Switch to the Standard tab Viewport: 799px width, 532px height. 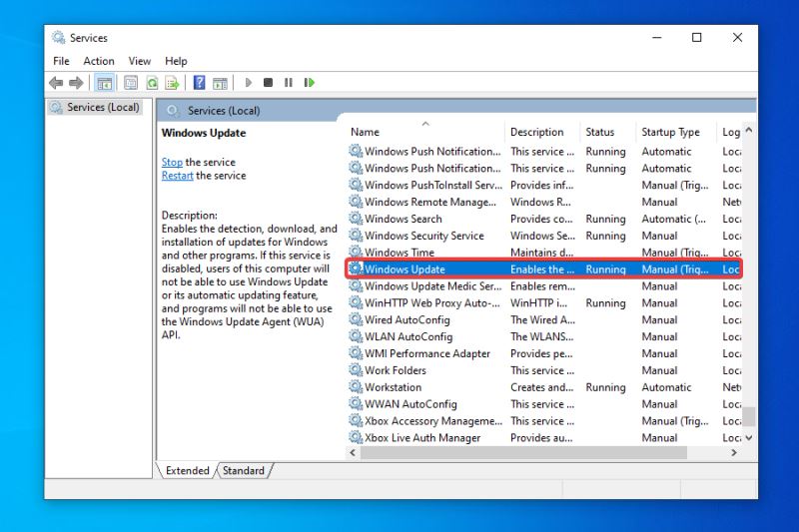click(244, 470)
